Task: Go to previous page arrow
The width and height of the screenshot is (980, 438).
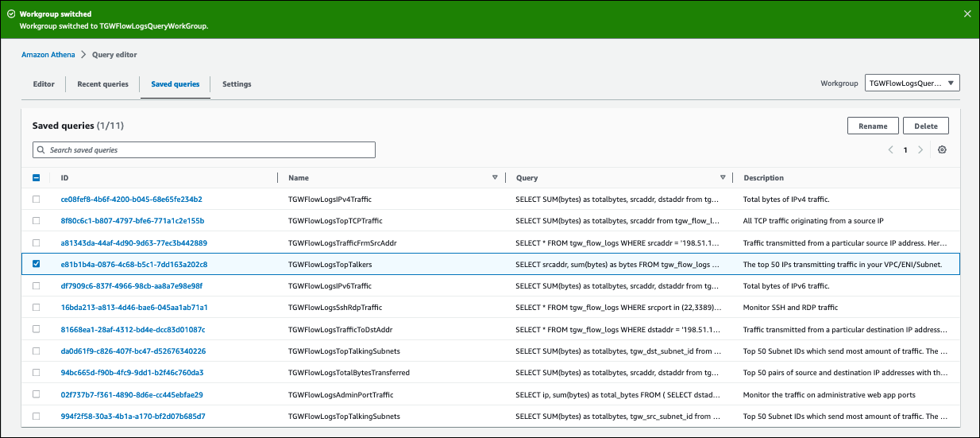Action: (890, 149)
